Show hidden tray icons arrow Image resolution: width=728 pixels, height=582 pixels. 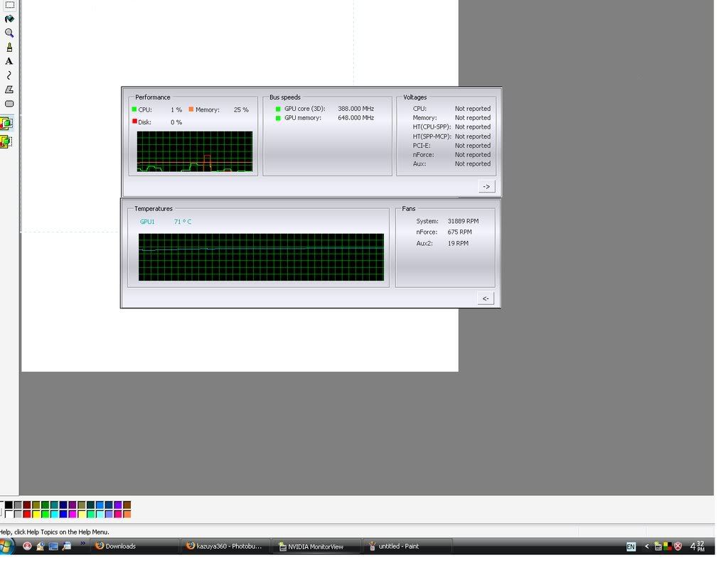coord(647,546)
